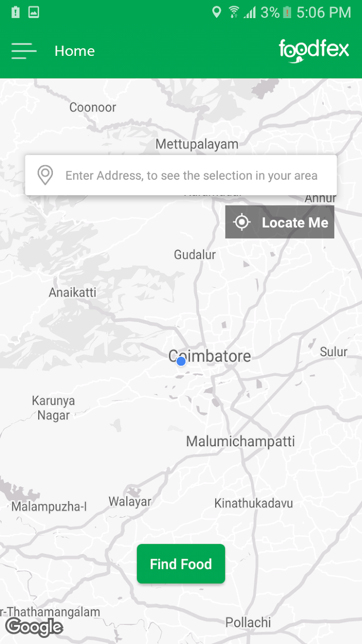Tap the Coimbatore label on the map
The width and height of the screenshot is (362, 644).
pyautogui.click(x=210, y=356)
